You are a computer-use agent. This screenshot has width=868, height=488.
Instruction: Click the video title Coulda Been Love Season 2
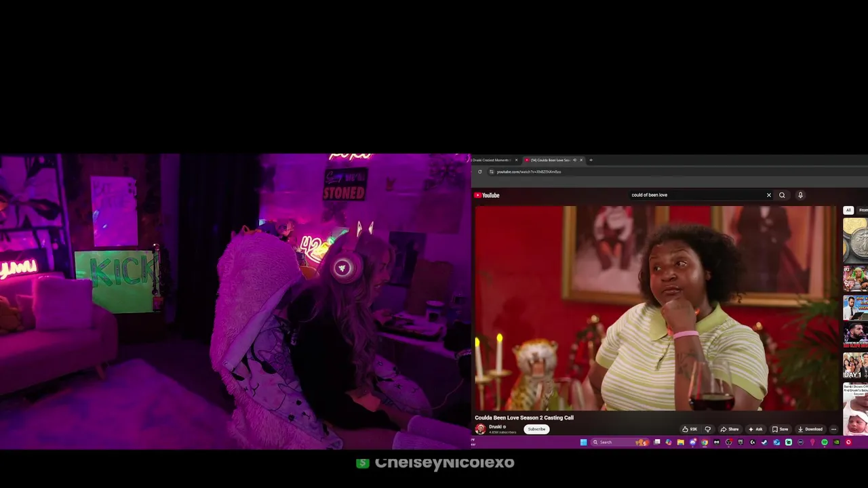524,418
